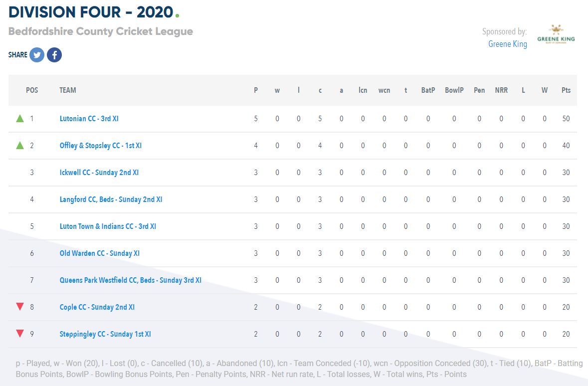The image size is (588, 386).
Task: Open Offley & Stopsley CC - 1st XI
Action: coord(100,146)
